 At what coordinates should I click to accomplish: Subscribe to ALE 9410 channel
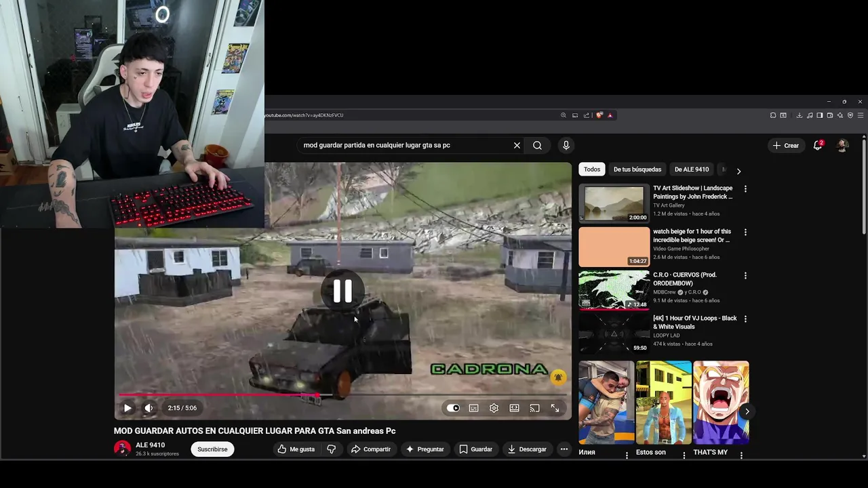[x=212, y=449]
